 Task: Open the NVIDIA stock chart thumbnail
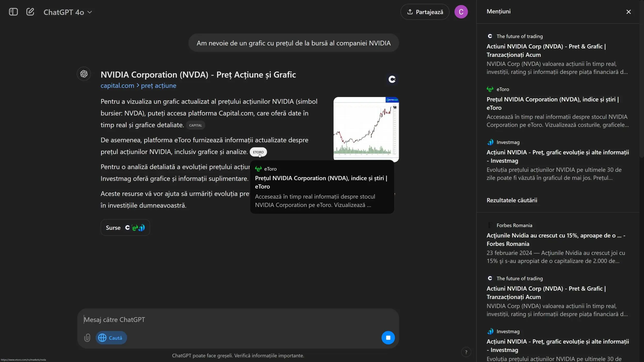pos(366,129)
